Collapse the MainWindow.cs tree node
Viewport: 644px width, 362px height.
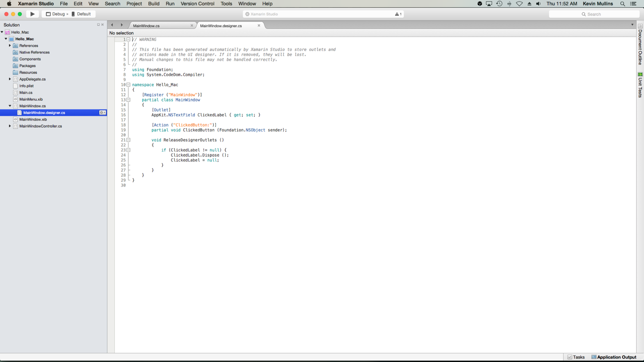coord(10,106)
